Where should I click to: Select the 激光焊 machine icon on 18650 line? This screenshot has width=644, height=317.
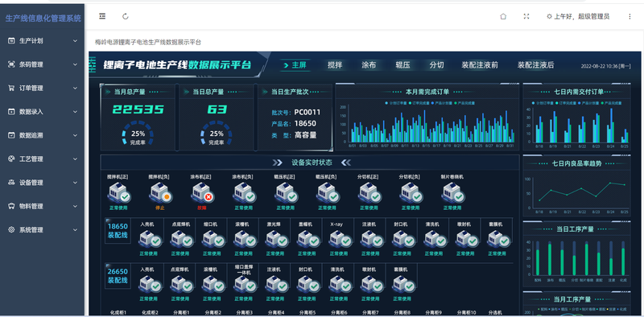[276, 239]
